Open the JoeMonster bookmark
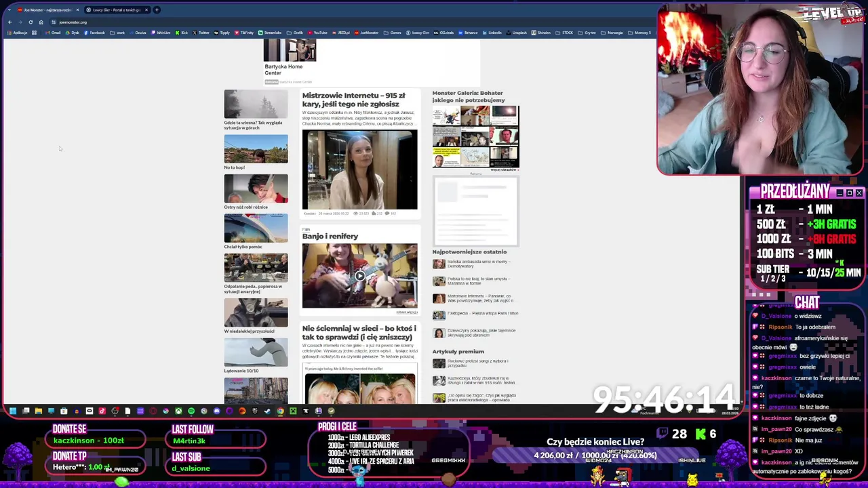868x488 pixels. pyautogui.click(x=367, y=33)
